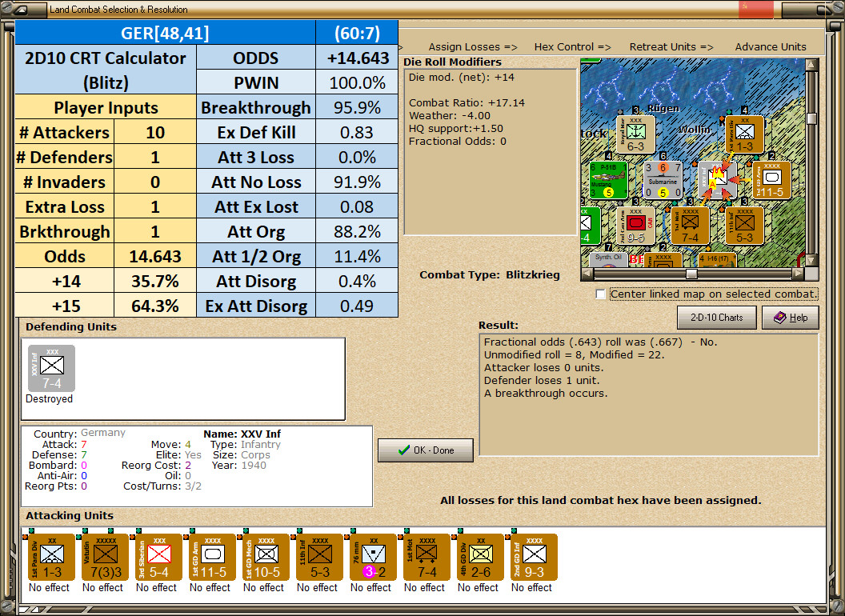Click the 2nd Can Arm 9-5 counter on map
The image size is (845, 616).
pos(636,226)
